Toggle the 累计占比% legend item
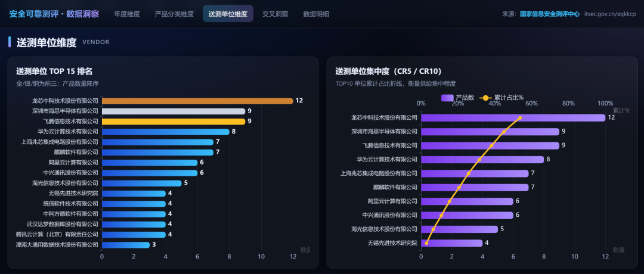The width and height of the screenshot is (644, 274). [501, 98]
